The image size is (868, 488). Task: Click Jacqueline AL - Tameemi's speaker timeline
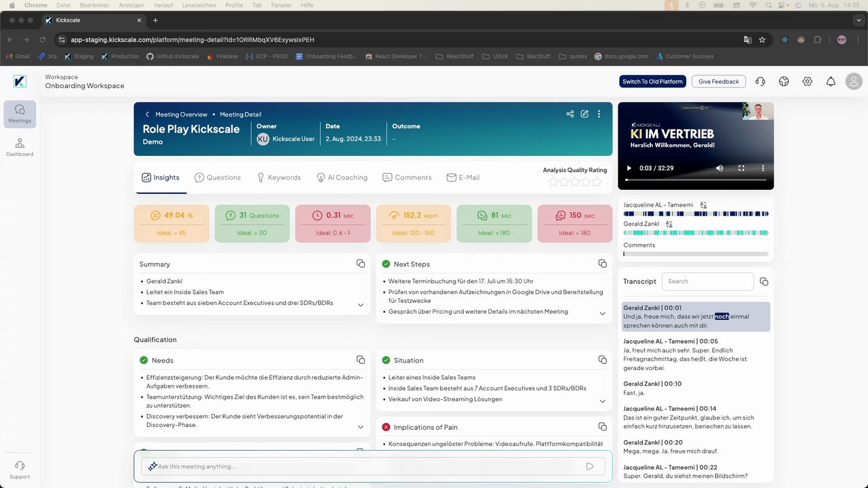696,213
